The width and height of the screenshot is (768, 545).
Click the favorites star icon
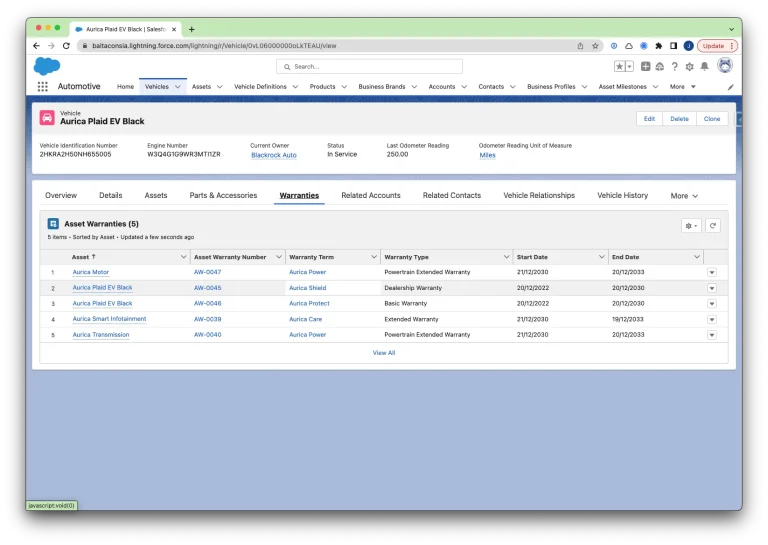click(619, 66)
